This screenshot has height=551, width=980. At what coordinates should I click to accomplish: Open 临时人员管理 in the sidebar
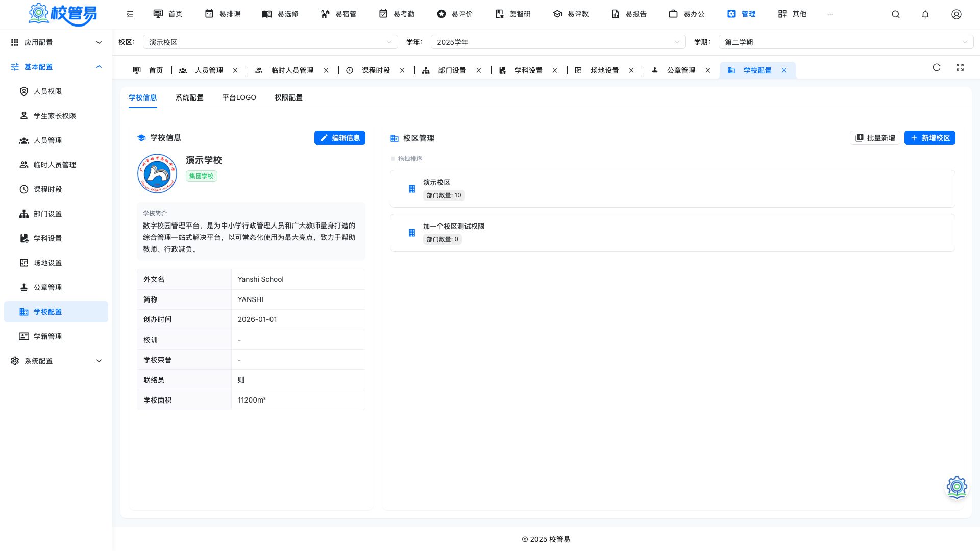(56, 165)
